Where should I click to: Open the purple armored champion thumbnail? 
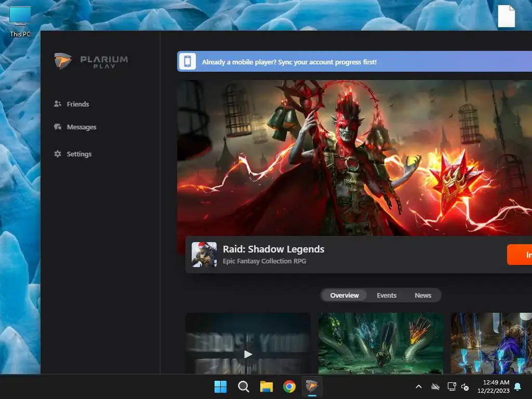coord(491,343)
